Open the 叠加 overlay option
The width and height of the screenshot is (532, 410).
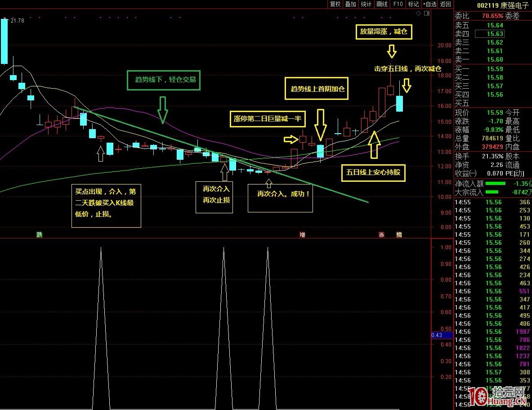coord(350,4)
